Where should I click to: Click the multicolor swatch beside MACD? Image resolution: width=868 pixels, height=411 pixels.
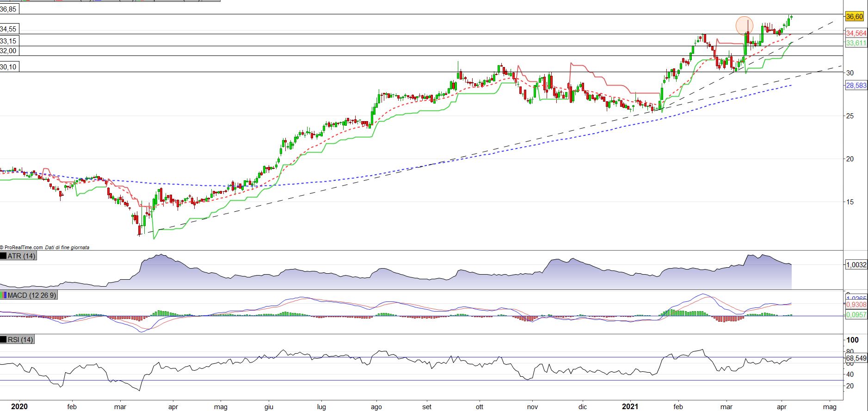4,295
